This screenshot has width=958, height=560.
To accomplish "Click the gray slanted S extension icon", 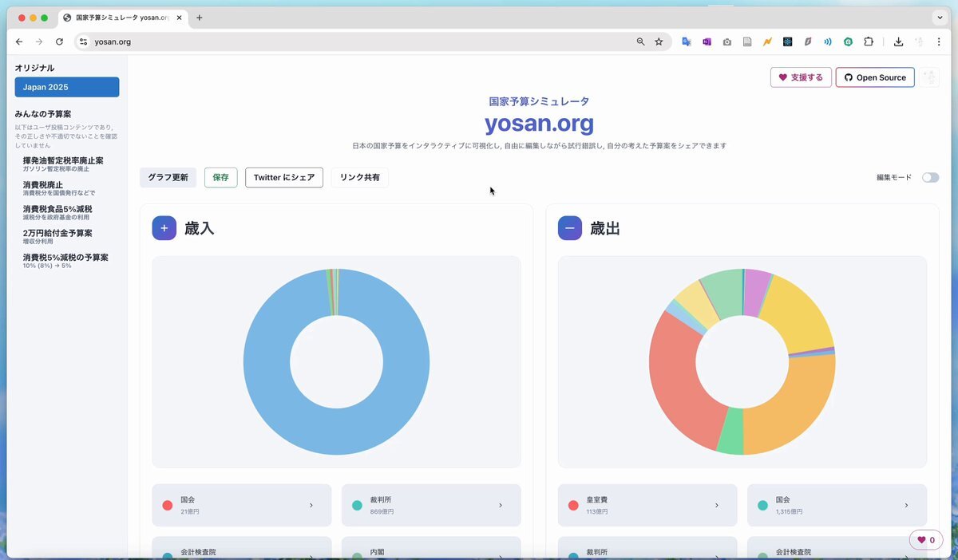I will [x=808, y=41].
